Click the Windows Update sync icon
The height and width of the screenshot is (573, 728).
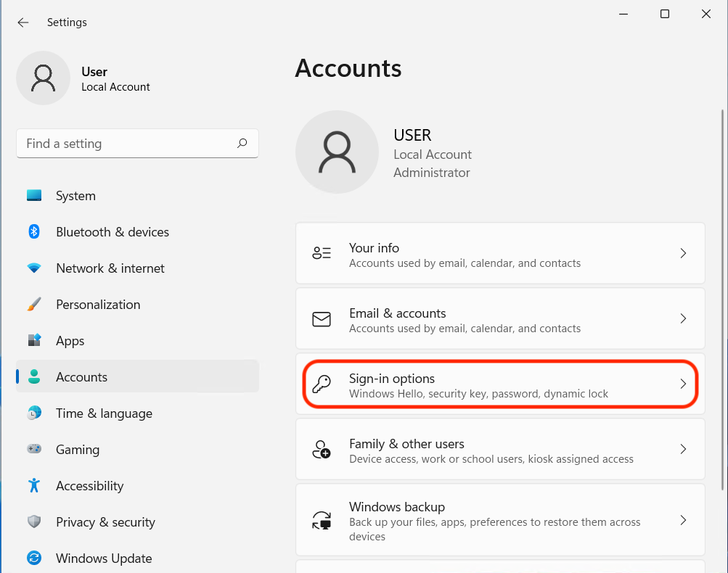[34, 558]
